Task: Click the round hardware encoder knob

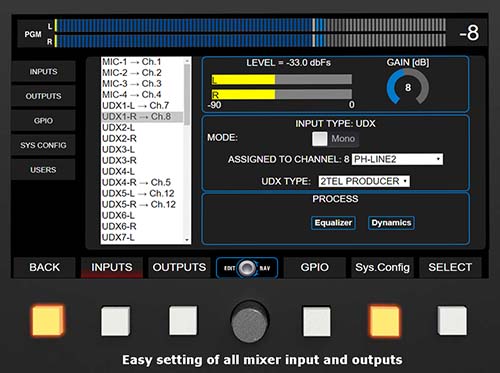Action: point(250,322)
